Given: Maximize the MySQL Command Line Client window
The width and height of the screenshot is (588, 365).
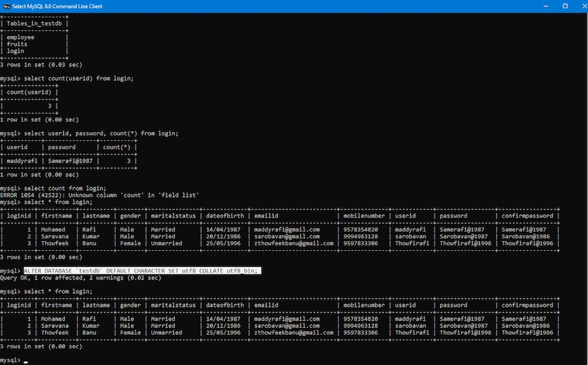Looking at the screenshot, I should 565,6.
